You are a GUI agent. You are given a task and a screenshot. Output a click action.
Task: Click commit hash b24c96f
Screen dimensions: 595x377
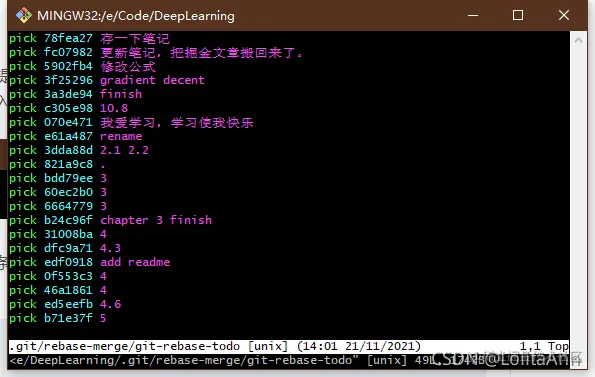click(x=68, y=220)
